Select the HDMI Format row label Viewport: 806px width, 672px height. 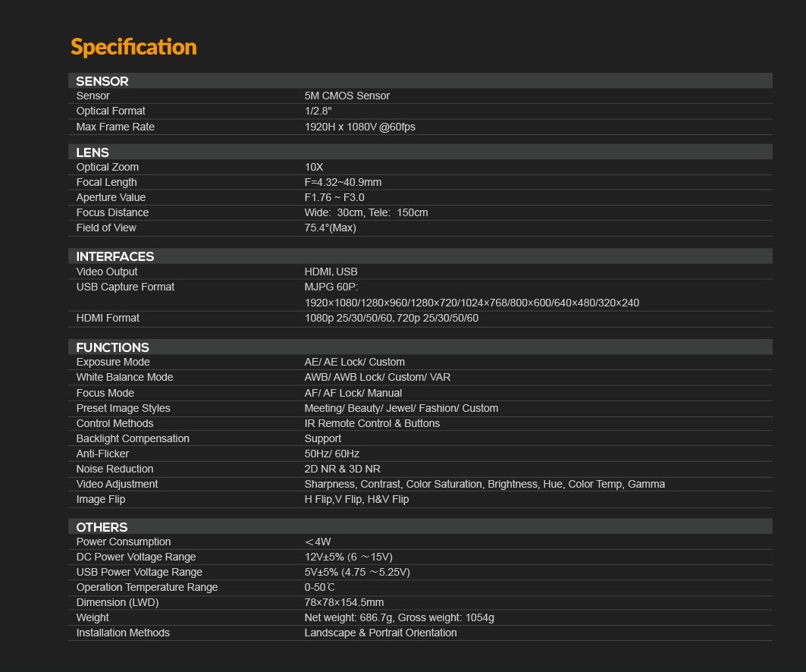(108, 319)
